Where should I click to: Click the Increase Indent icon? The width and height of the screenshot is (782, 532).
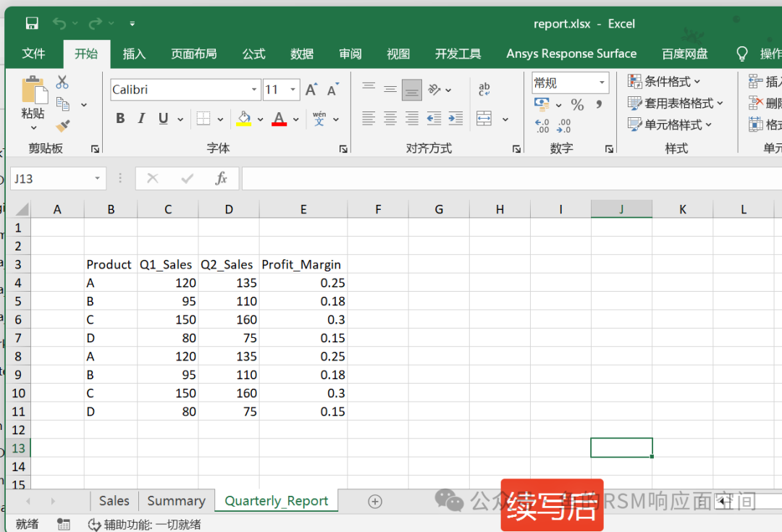coord(456,118)
